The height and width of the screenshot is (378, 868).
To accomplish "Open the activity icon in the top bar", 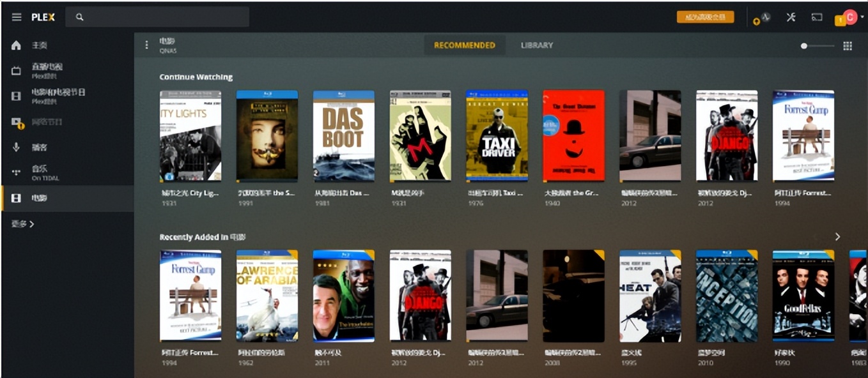I will (x=765, y=17).
